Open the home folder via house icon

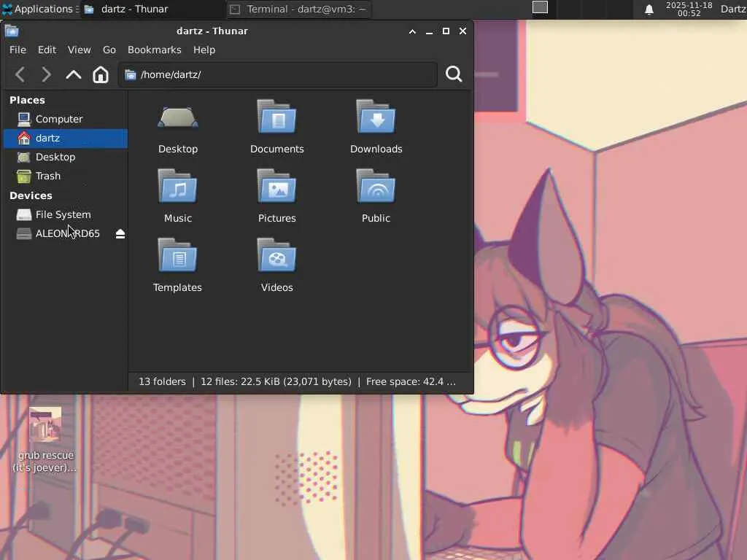click(x=101, y=75)
